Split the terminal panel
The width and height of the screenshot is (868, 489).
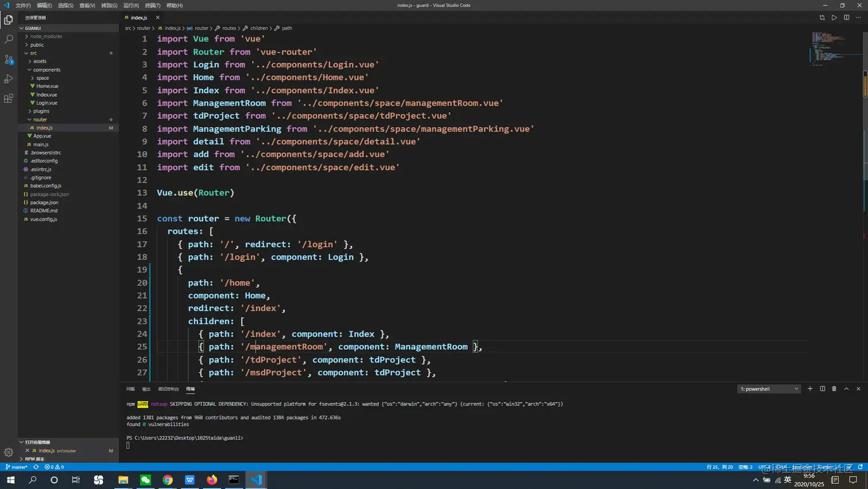pos(822,389)
